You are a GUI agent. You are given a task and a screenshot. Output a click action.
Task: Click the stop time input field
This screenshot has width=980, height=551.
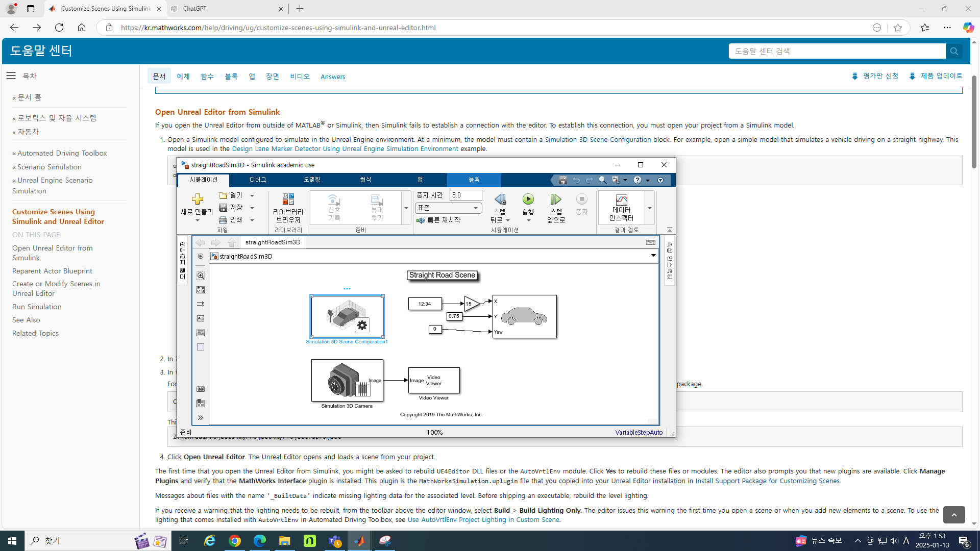point(465,195)
